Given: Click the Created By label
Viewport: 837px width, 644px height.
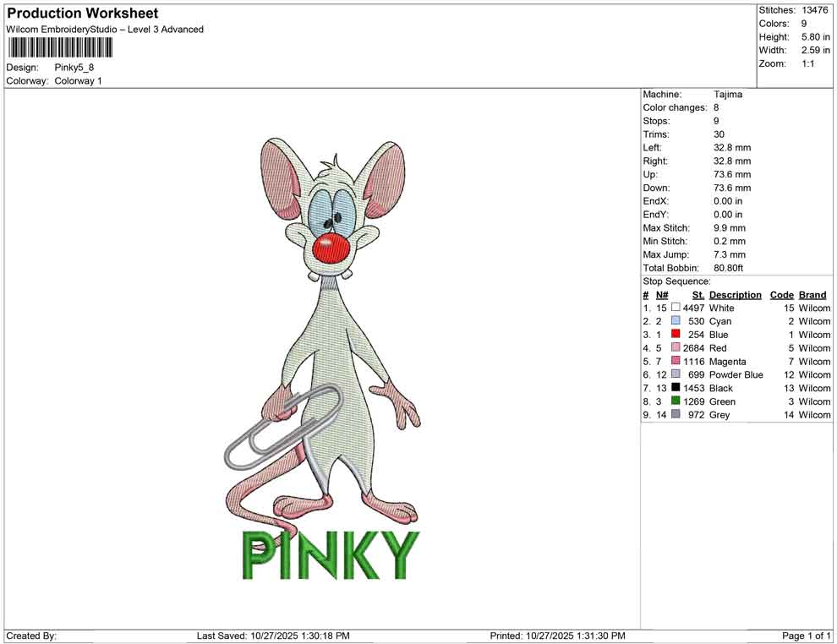Looking at the screenshot, I should coord(31,636).
